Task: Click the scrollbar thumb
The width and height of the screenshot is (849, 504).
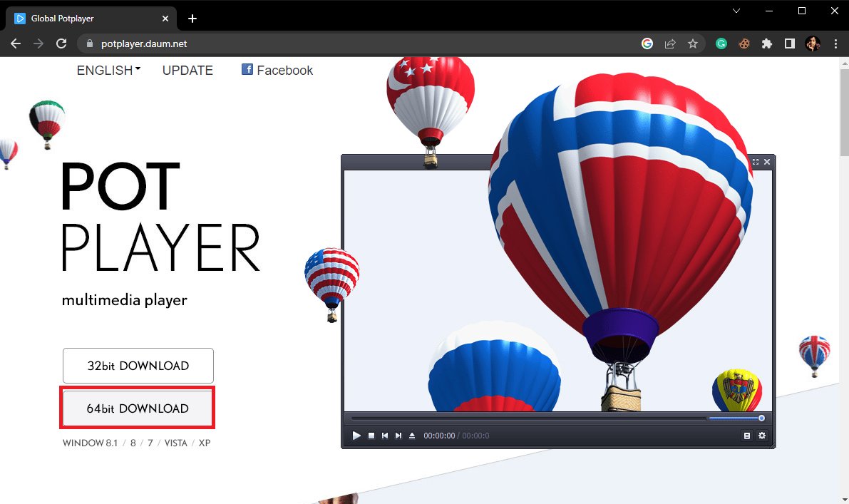Action: [844, 112]
